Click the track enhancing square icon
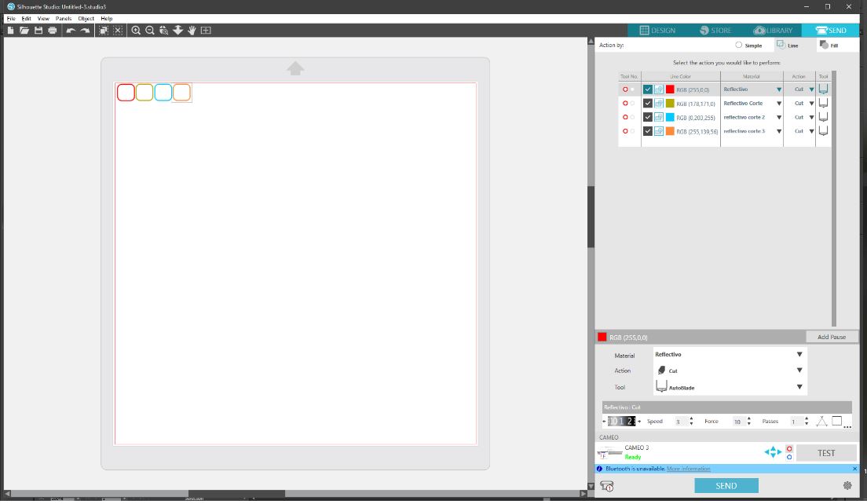 click(837, 421)
